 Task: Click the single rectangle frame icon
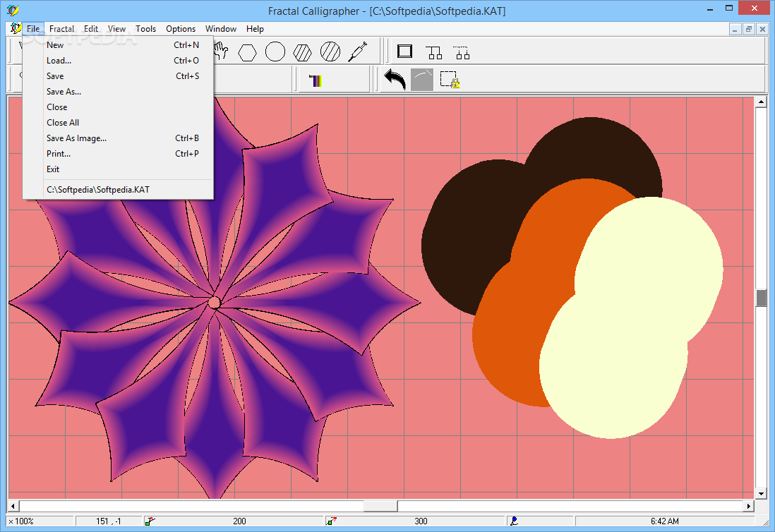point(404,52)
